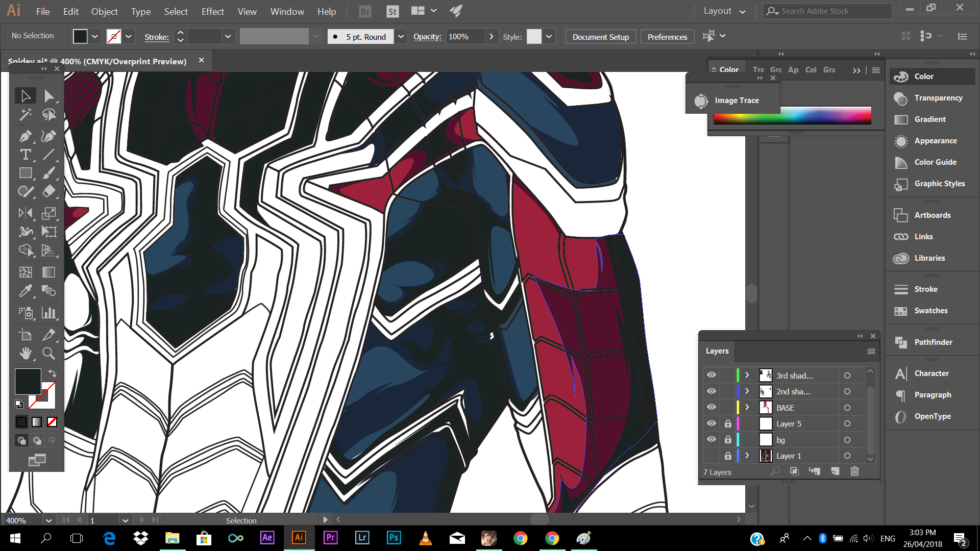
Task: Select the Free Transform tool
Action: coord(49,232)
